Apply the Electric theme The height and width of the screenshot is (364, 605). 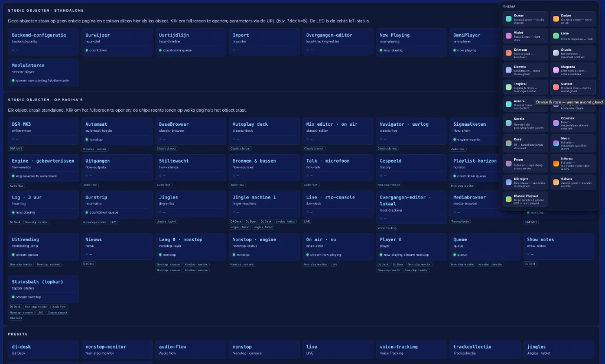525,70
